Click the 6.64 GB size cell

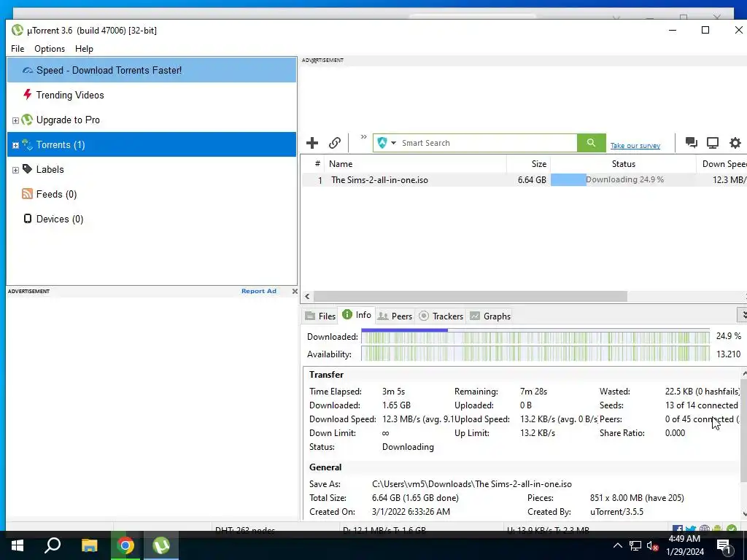pyautogui.click(x=532, y=180)
